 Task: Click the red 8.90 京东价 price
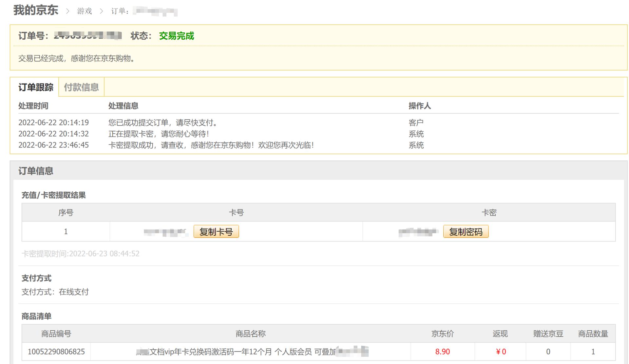[442, 352]
